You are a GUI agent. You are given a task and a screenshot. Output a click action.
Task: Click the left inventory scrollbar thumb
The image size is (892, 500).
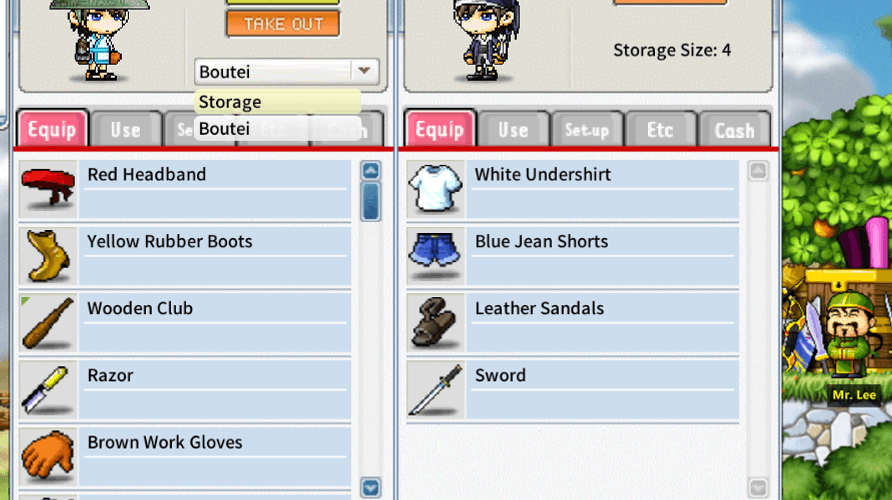pyautogui.click(x=371, y=201)
